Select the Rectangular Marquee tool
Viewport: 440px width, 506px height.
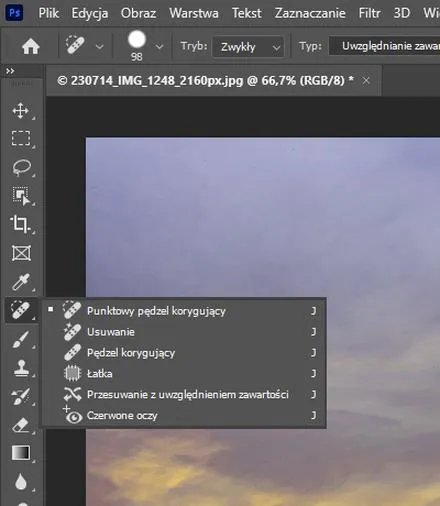click(21, 138)
